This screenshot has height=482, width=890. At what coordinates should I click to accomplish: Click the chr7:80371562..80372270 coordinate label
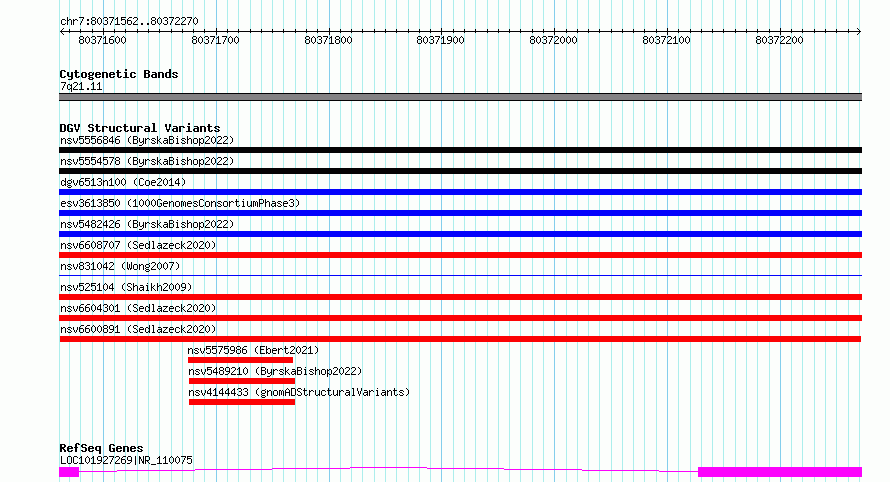tap(129, 22)
